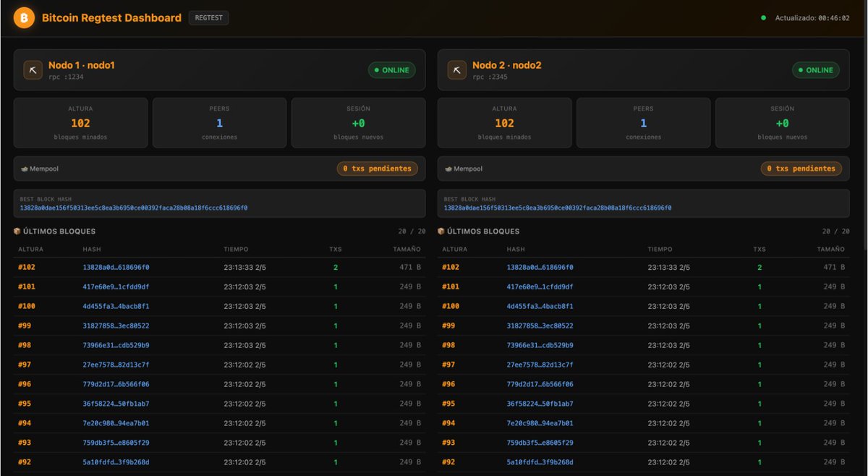Open hash 4d455fa3…4bacb8f1 in Nodo 1 table
The image size is (868, 476).
point(116,306)
